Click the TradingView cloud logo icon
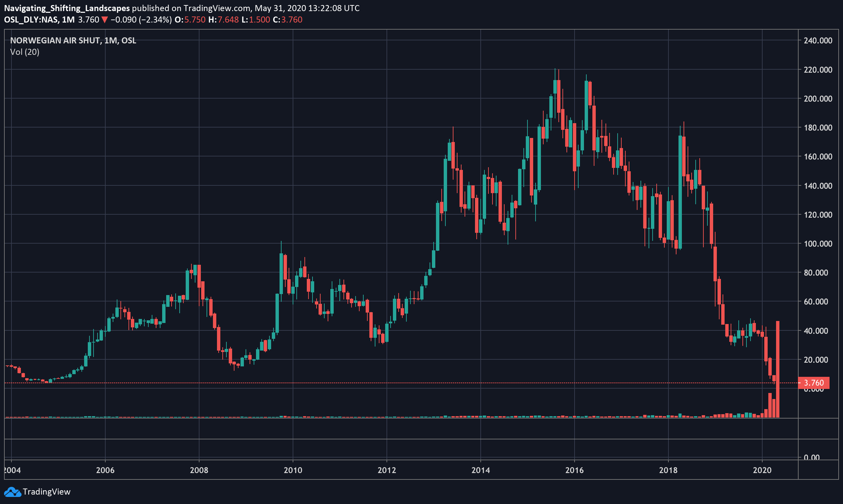 12,492
